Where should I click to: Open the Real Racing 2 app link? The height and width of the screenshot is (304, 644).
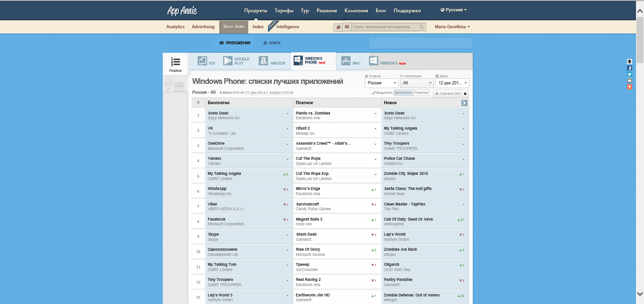308,279
